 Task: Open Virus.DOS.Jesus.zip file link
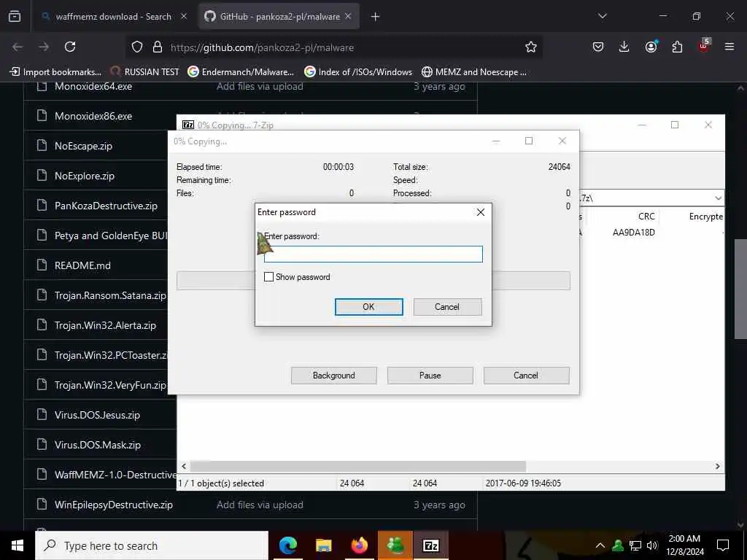[97, 415]
